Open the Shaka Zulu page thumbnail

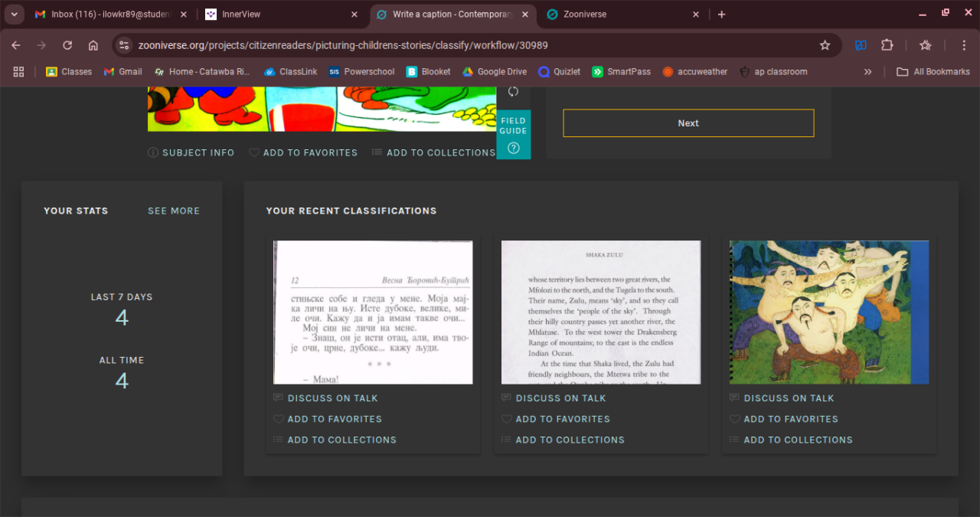tap(601, 312)
